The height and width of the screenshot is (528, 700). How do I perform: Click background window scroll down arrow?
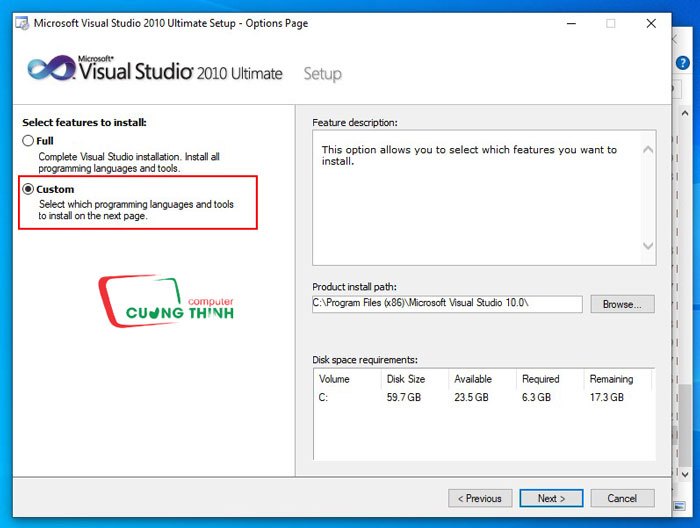[x=685, y=475]
